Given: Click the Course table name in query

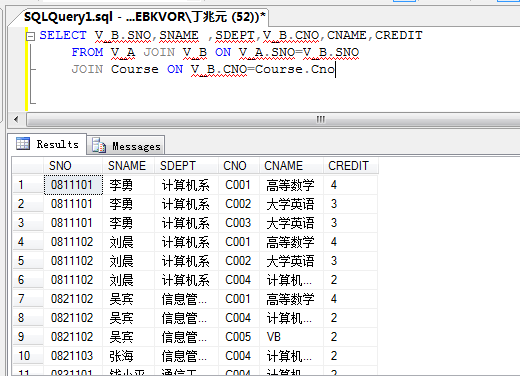Looking at the screenshot, I should click(x=135, y=69).
